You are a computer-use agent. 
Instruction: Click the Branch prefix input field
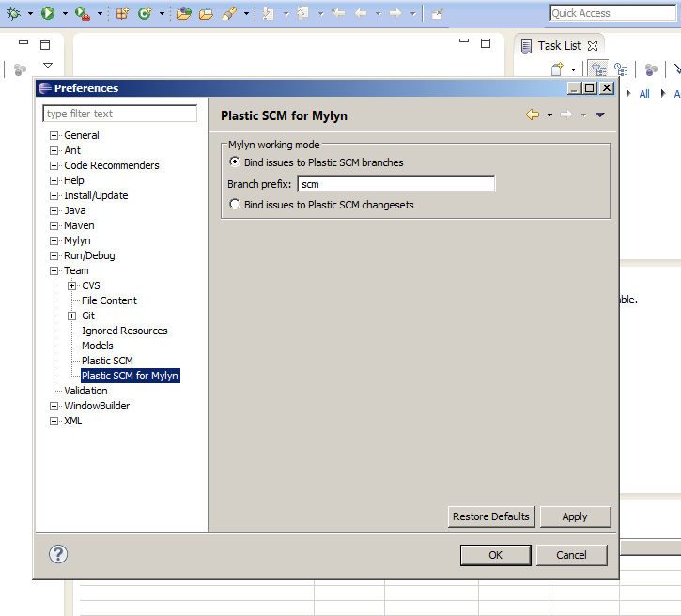396,184
